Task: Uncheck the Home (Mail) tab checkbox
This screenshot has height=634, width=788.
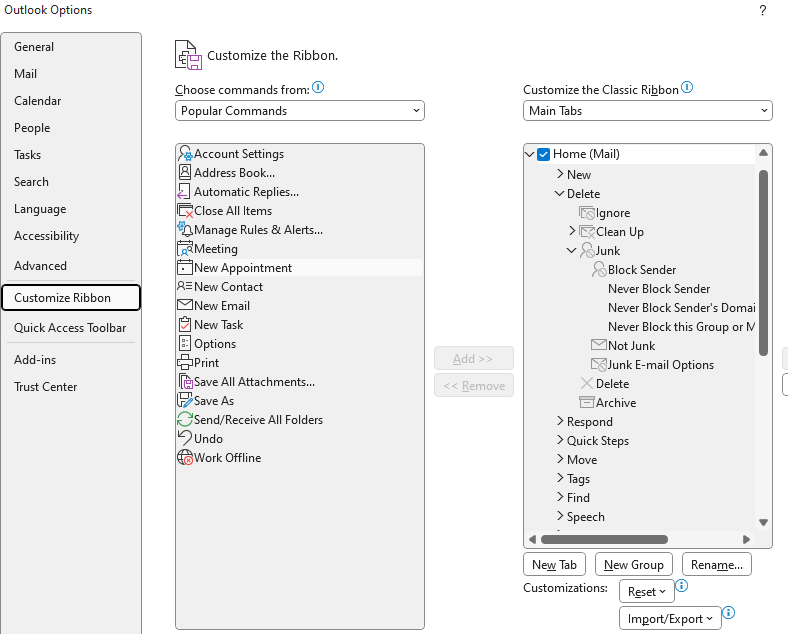Action: point(543,154)
